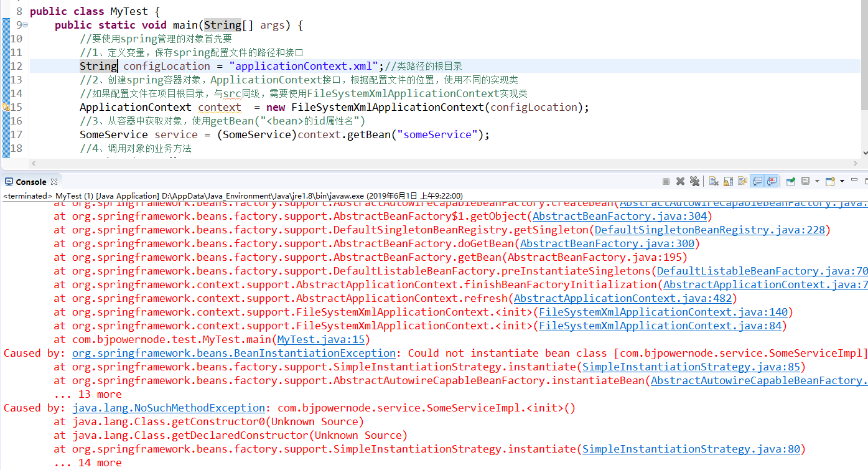Toggle Word Wrap in the Console
This screenshot has width=868, height=470.
click(742, 181)
